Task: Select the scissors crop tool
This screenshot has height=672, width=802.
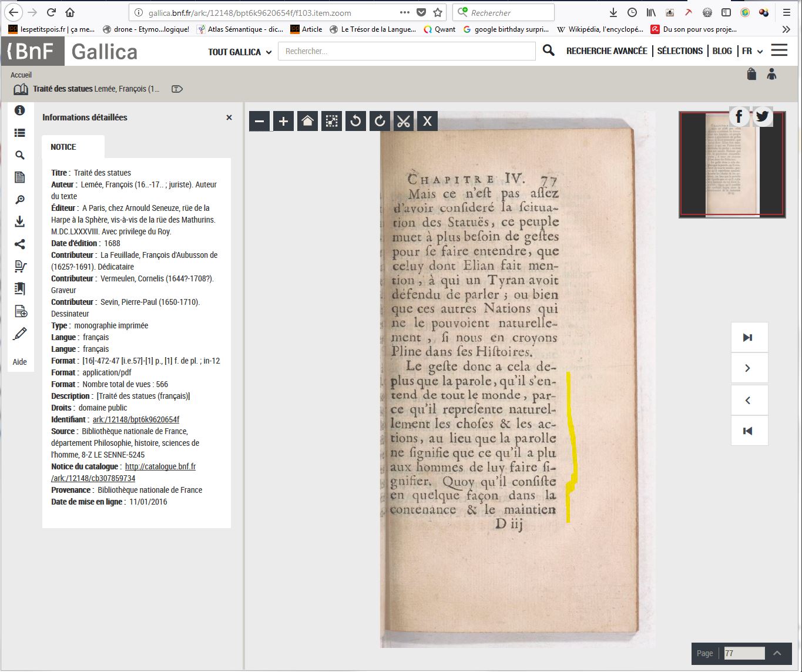Action: click(x=403, y=121)
